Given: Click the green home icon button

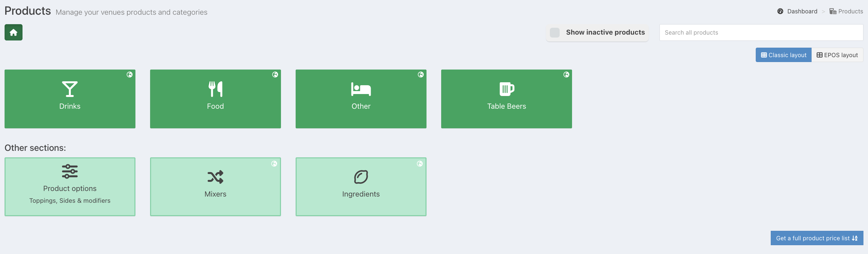Looking at the screenshot, I should [13, 32].
